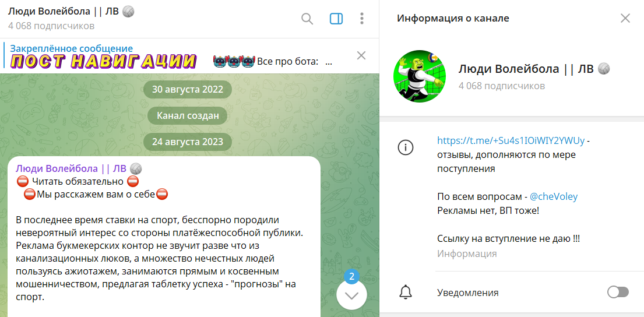Open the Shrek volleyball channel avatar
This screenshot has height=317, width=644.
point(420,76)
